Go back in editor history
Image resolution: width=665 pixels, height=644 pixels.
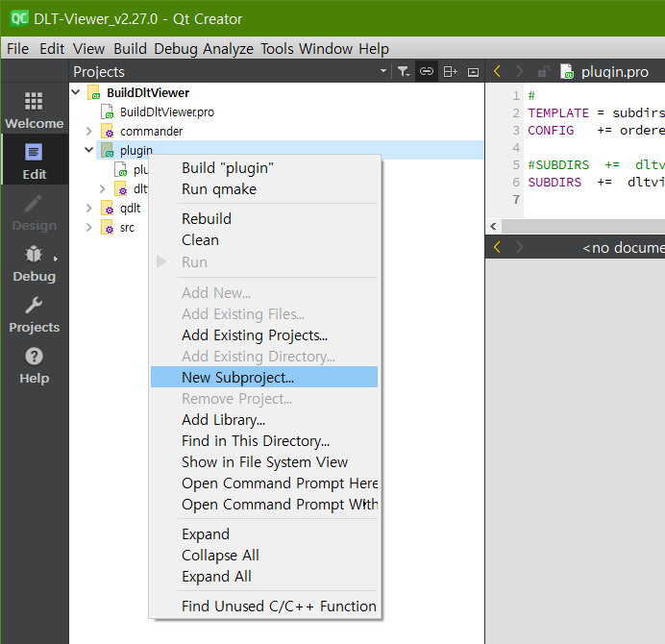click(x=498, y=71)
